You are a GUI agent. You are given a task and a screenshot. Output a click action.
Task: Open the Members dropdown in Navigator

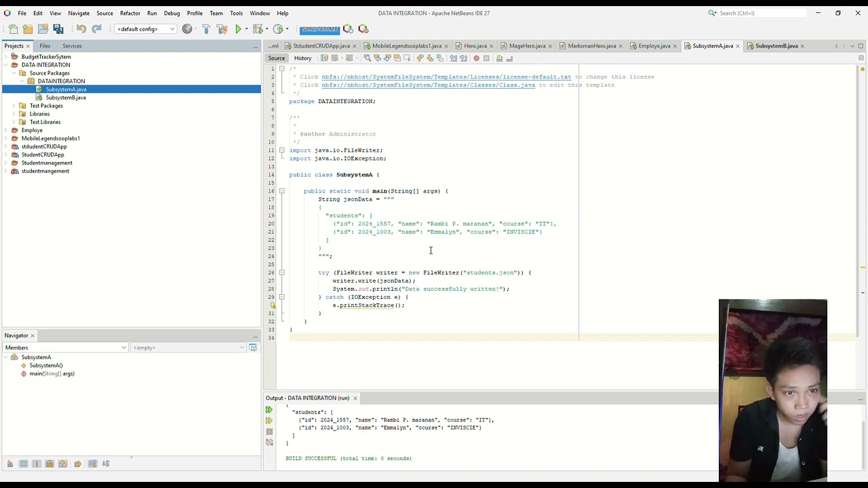66,348
